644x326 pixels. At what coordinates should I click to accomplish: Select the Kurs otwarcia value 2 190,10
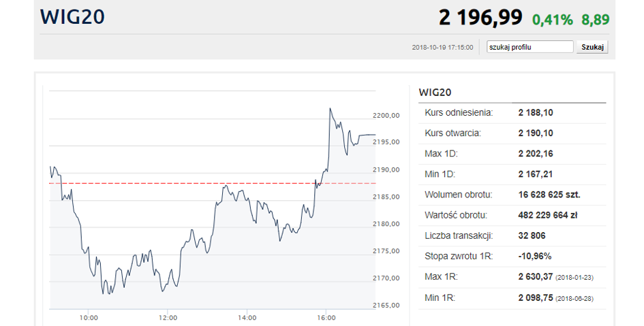point(536,133)
